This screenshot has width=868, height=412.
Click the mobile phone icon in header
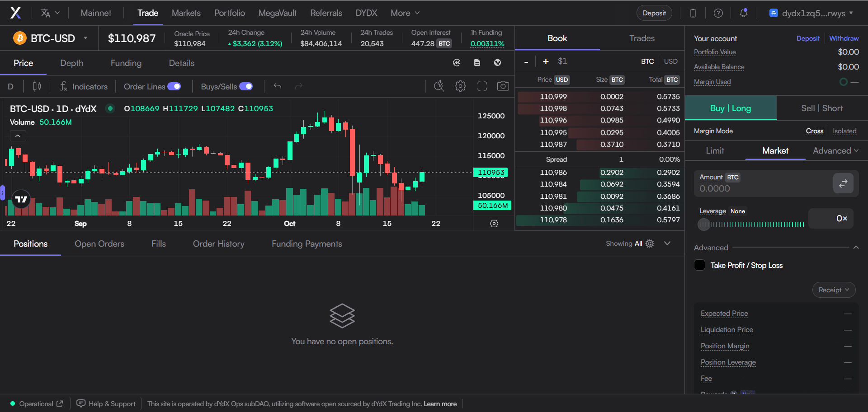[693, 13]
